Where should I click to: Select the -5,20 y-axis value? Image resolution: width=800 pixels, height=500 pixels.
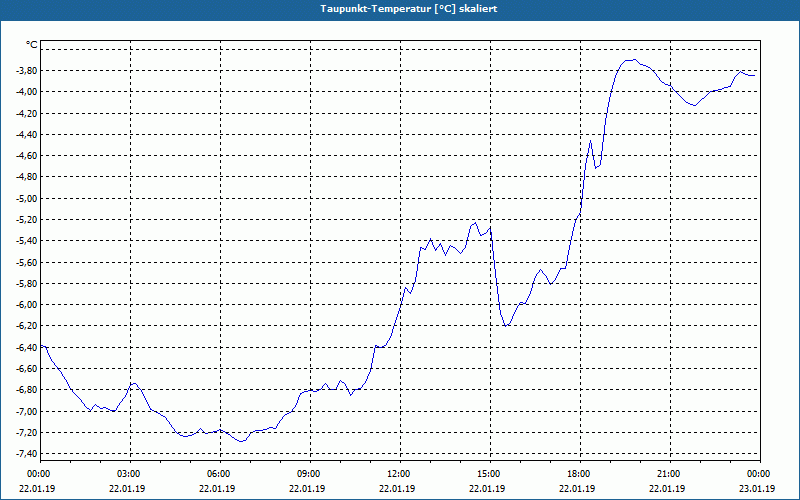[x=27, y=220]
